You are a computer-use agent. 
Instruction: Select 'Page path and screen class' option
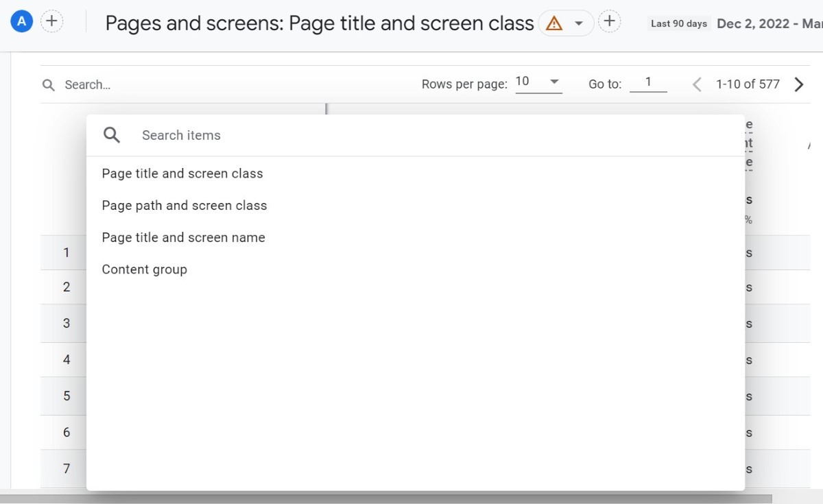point(184,206)
